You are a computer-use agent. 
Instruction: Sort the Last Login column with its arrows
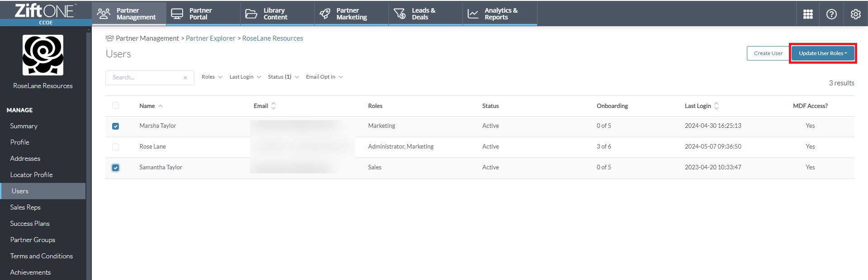pyautogui.click(x=717, y=106)
